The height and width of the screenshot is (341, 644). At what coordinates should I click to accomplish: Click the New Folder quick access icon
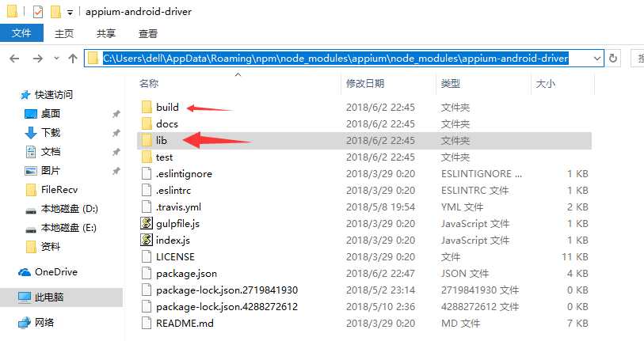55,12
